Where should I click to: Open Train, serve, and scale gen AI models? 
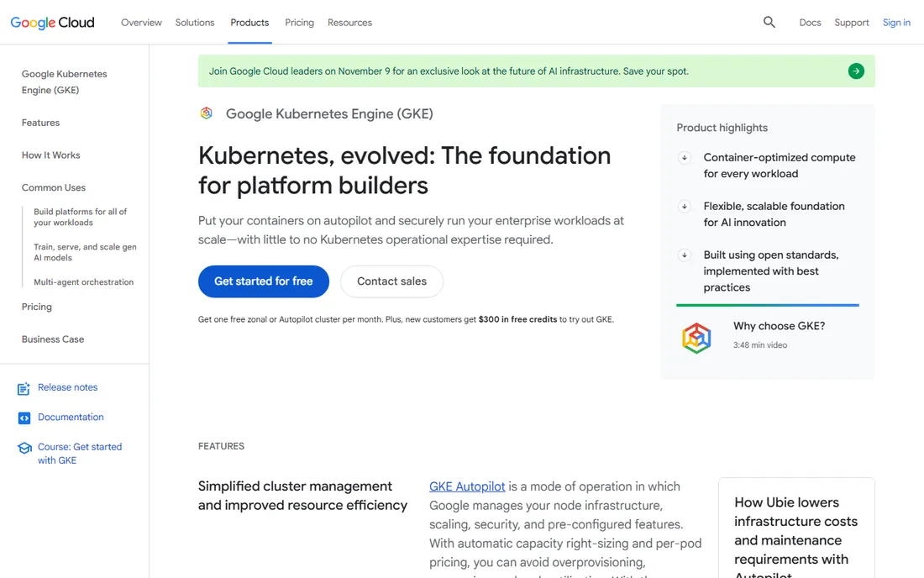85,252
